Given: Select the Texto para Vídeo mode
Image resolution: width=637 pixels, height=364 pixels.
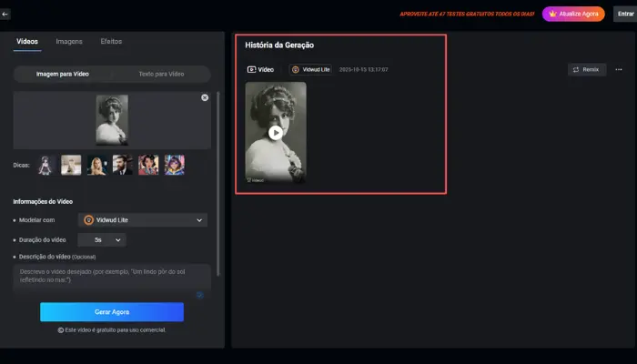Looking at the screenshot, I should point(161,74).
